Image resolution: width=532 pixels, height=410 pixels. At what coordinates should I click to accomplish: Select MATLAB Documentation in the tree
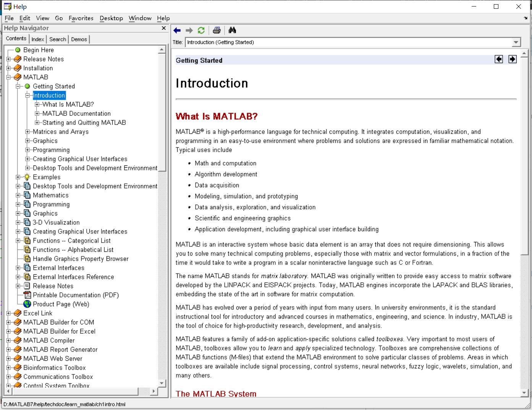tap(76, 113)
